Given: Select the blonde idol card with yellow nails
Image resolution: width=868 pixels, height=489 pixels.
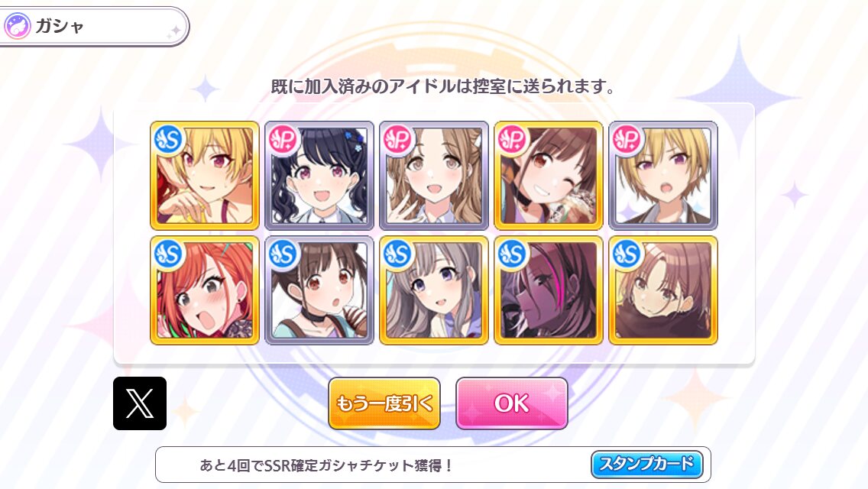Looking at the screenshot, I should pyautogui.click(x=205, y=176).
